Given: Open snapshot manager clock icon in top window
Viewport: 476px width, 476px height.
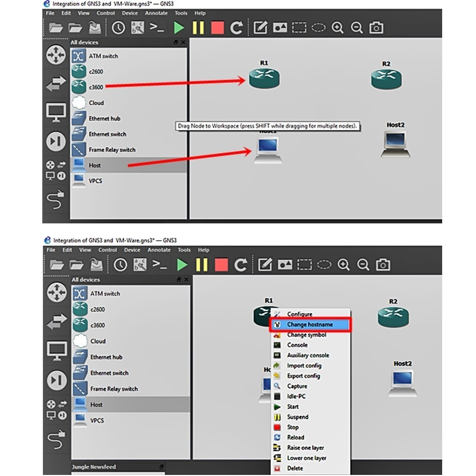Looking at the screenshot, I should click(x=118, y=28).
